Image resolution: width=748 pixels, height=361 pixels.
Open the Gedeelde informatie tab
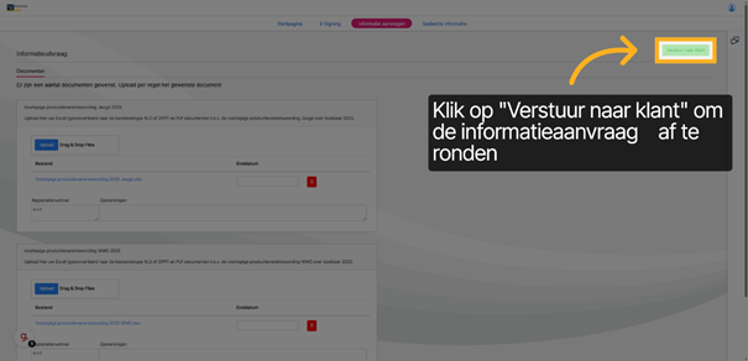pyautogui.click(x=444, y=24)
